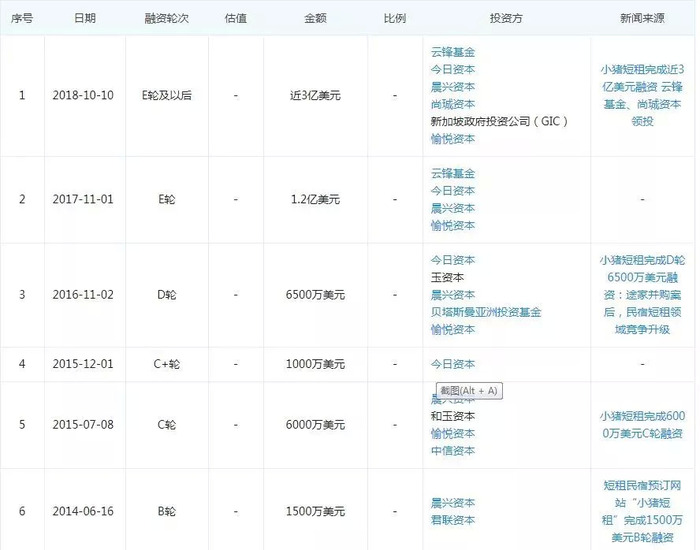
Task: Open 晨兴资本 link in the 近3亿美元 row
Action: click(452, 87)
